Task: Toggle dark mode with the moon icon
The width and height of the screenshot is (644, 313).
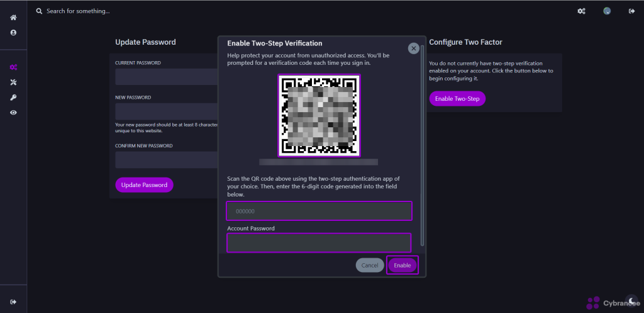Action: pyautogui.click(x=631, y=300)
